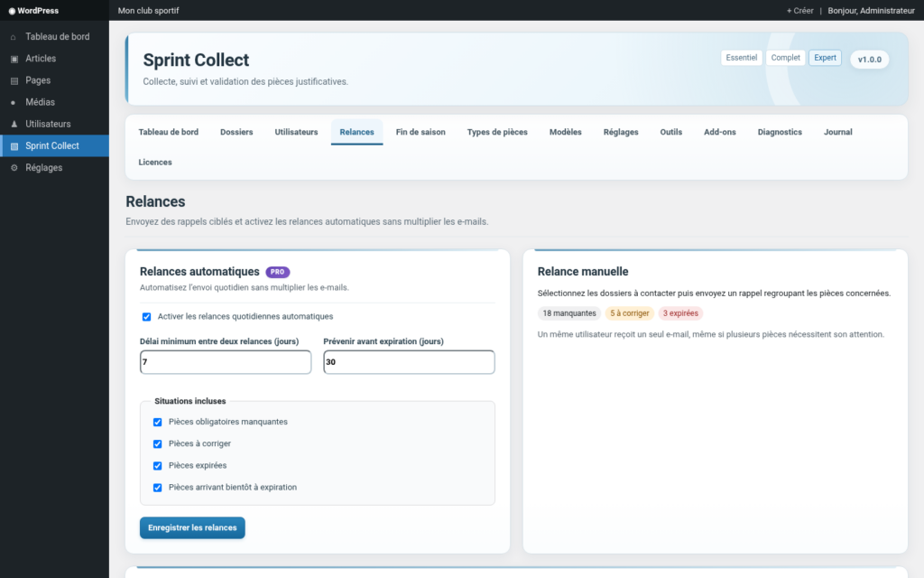Switch to Add-ons tab
This screenshot has height=578, width=924.
click(x=719, y=132)
